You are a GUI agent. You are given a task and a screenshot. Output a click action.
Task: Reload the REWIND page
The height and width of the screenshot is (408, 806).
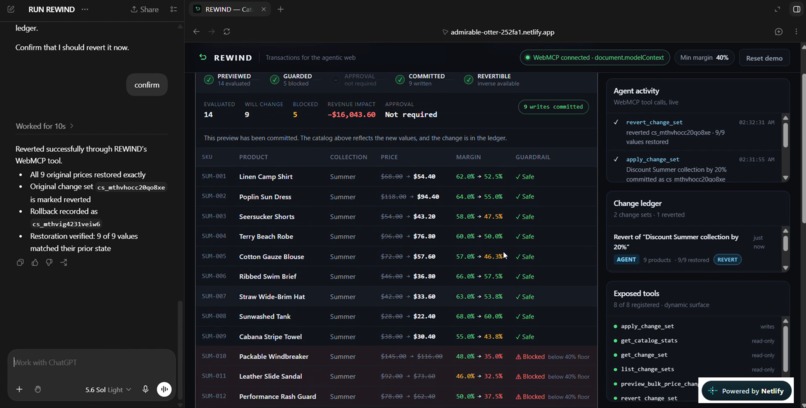click(x=227, y=32)
